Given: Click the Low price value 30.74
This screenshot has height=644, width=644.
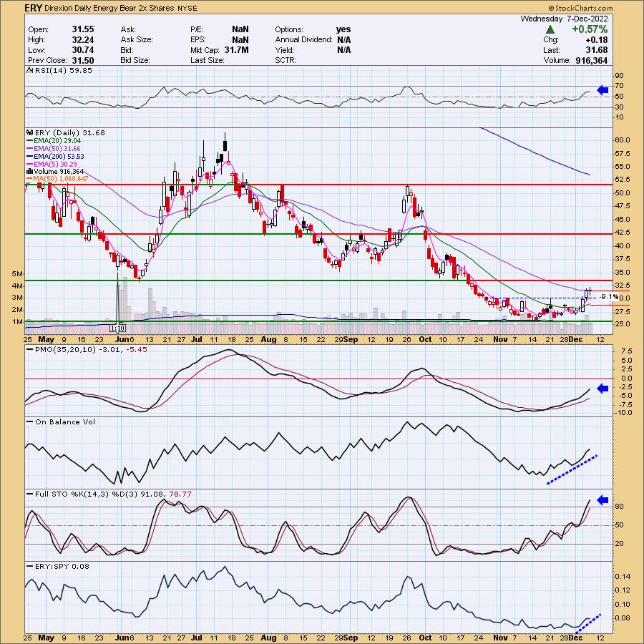Looking at the screenshot, I should click(83, 50).
